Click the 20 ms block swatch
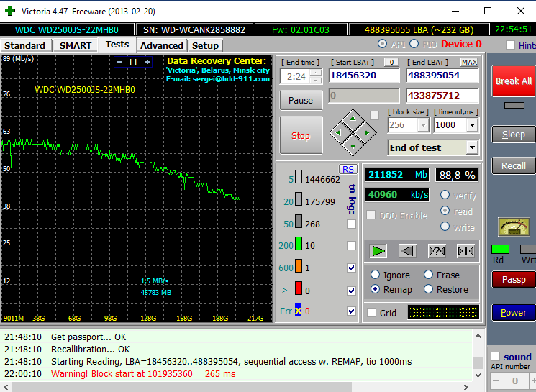This screenshot has height=392, width=536. (299, 199)
